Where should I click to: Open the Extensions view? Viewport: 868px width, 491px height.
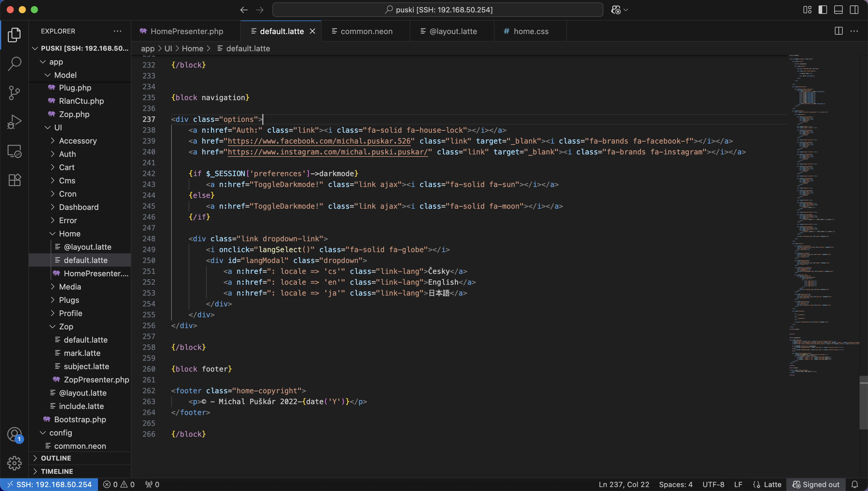pyautogui.click(x=14, y=180)
